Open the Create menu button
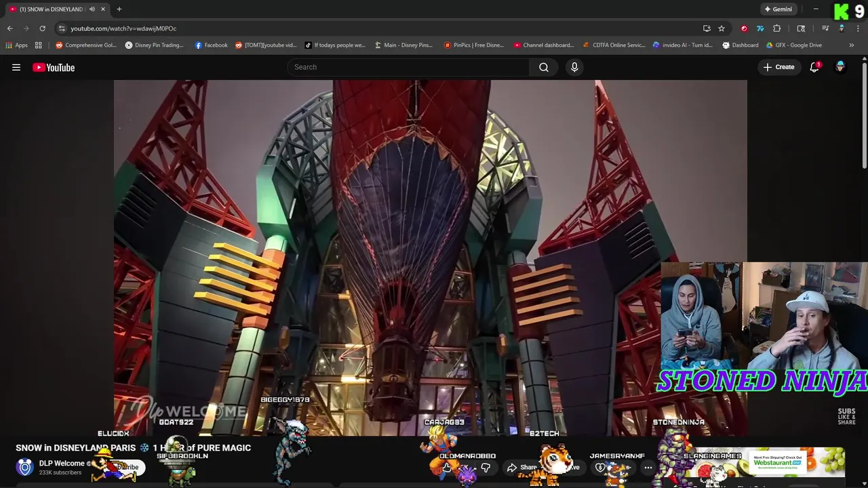 778,67
